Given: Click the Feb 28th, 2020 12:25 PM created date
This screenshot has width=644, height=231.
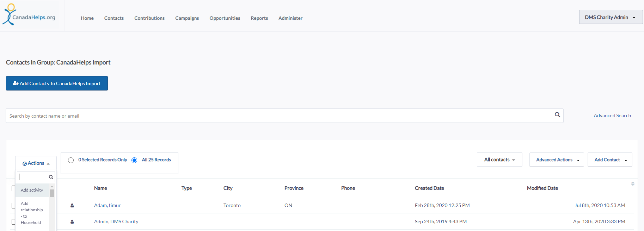Looking at the screenshot, I should [442, 205].
